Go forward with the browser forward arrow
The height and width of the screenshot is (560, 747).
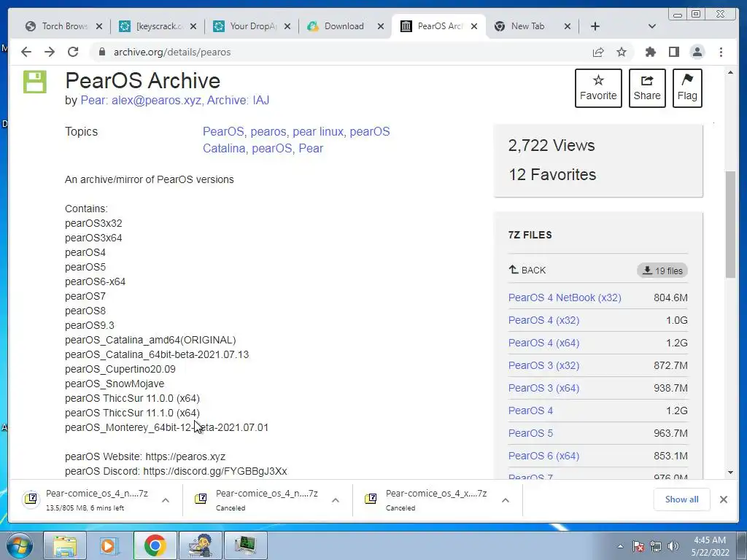coord(50,52)
